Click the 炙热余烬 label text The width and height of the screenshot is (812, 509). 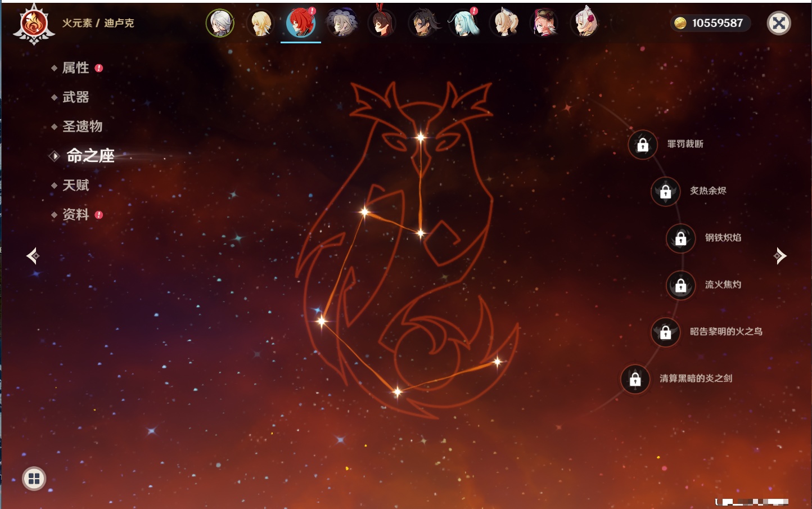tap(708, 191)
